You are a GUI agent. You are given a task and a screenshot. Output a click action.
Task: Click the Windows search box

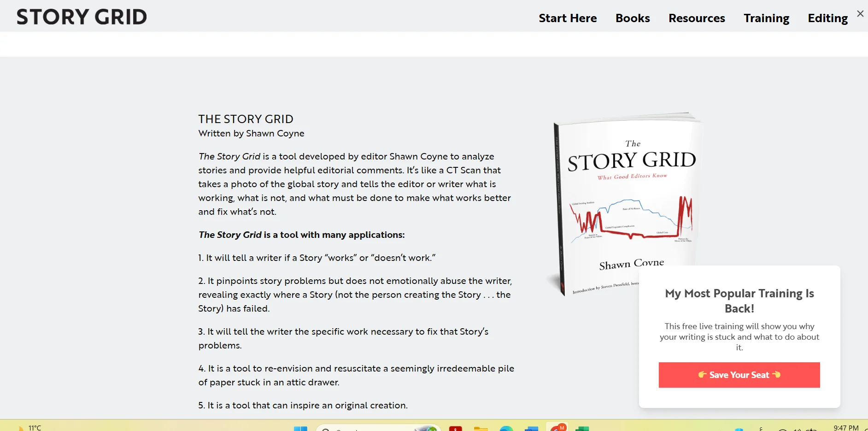[378, 428]
